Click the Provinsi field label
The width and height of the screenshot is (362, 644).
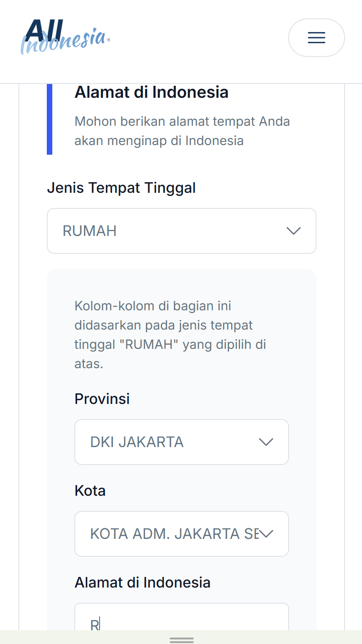(102, 399)
